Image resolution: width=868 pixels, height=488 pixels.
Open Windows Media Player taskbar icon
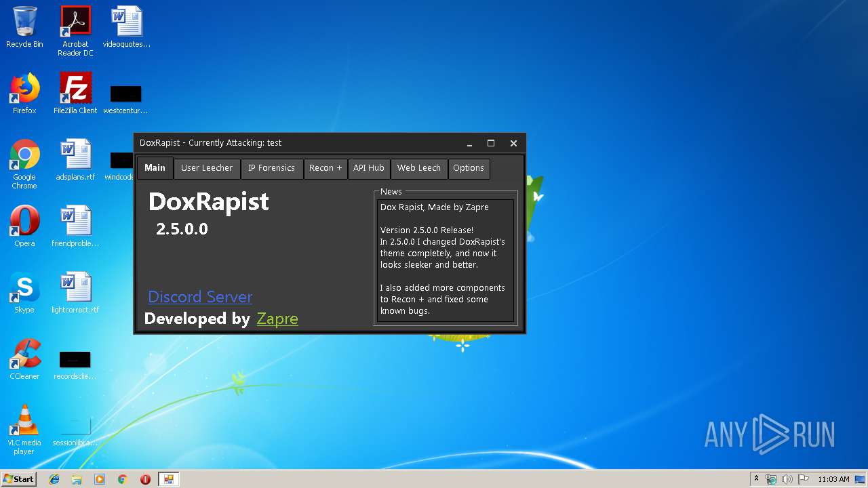100,479
